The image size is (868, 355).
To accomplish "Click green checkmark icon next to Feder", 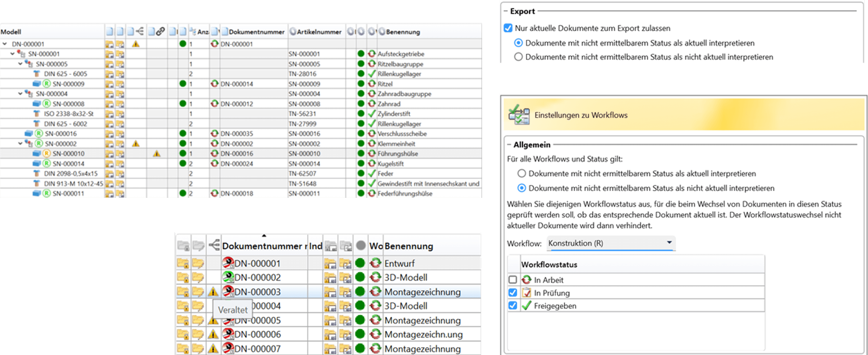I will [372, 174].
